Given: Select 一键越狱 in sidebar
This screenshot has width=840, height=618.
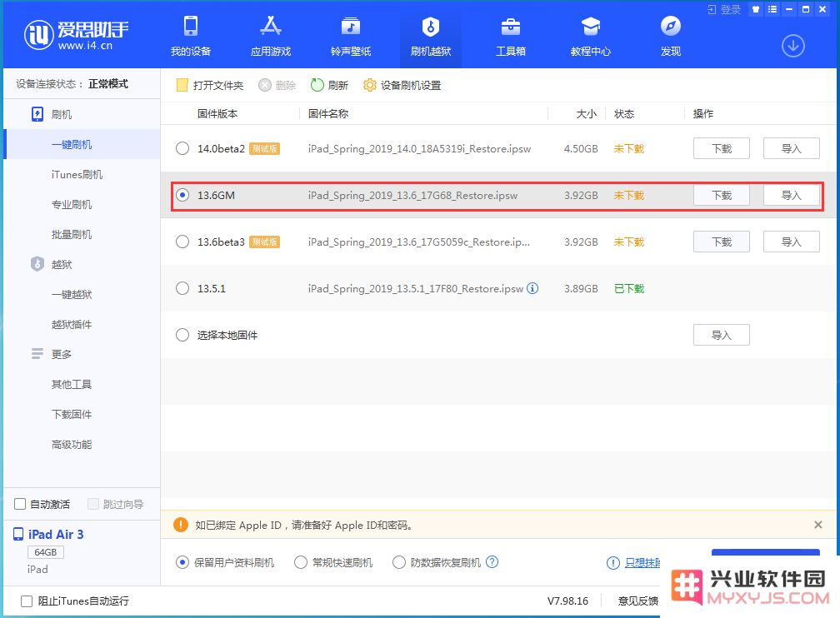Looking at the screenshot, I should [72, 295].
